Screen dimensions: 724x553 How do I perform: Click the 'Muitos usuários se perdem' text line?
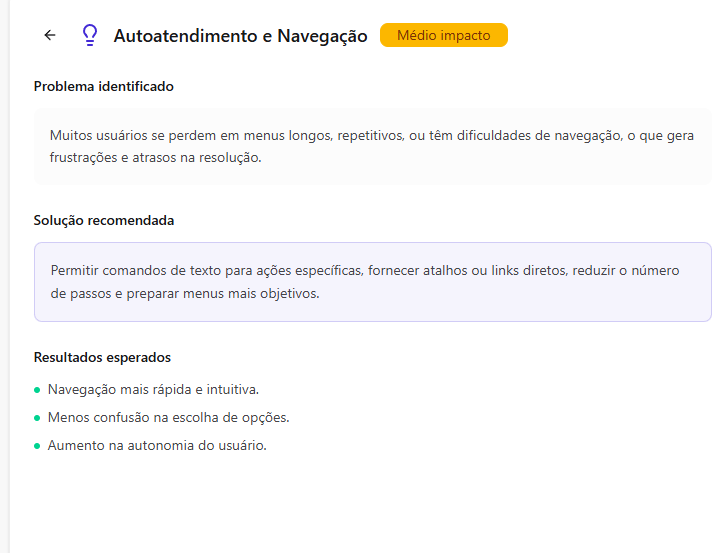tap(371, 136)
